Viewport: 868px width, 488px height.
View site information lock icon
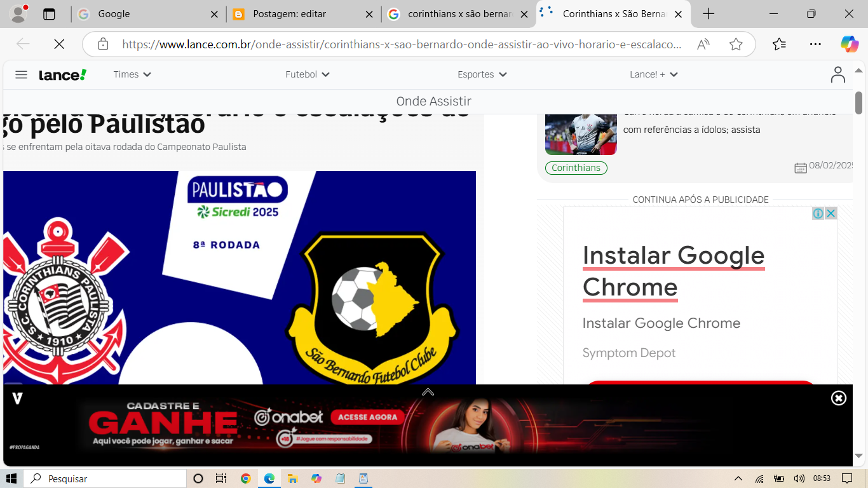103,44
